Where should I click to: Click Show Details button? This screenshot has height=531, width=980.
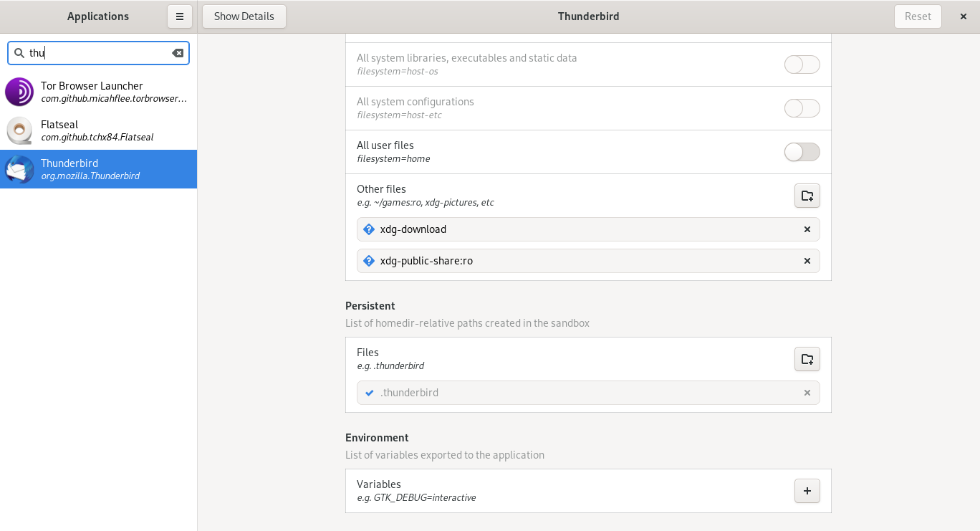click(244, 16)
